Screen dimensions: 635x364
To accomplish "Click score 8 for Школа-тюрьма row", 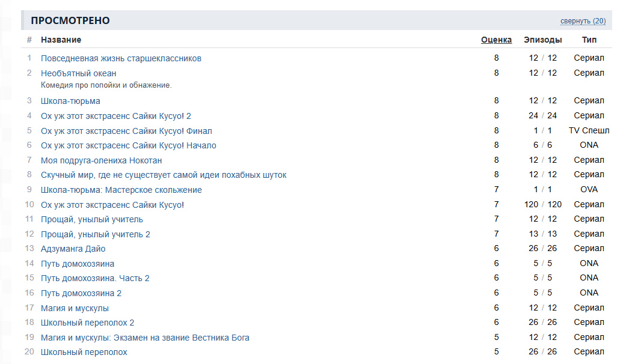I will pos(497,101).
